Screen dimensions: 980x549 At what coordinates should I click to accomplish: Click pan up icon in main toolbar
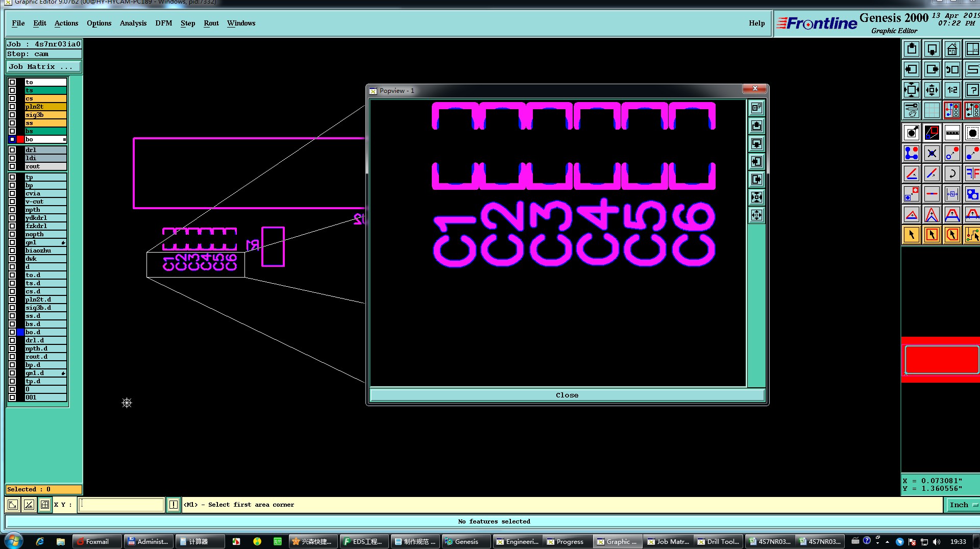(912, 49)
